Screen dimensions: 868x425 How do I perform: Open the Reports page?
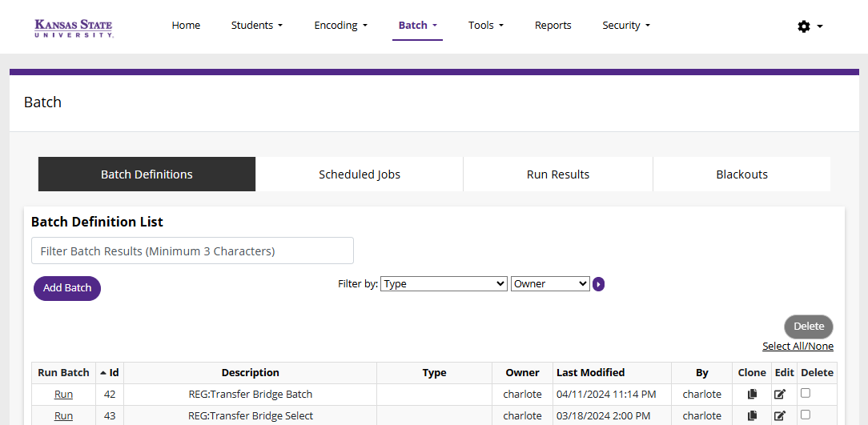pos(553,26)
